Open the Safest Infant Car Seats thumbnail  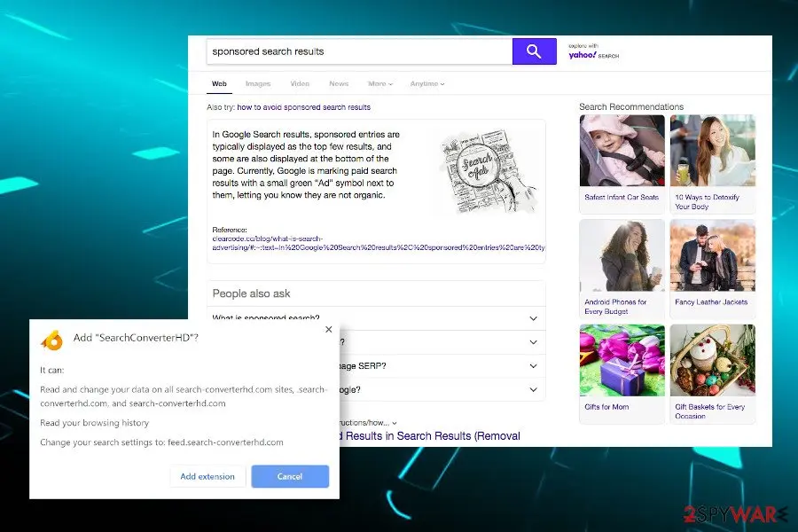(x=622, y=151)
